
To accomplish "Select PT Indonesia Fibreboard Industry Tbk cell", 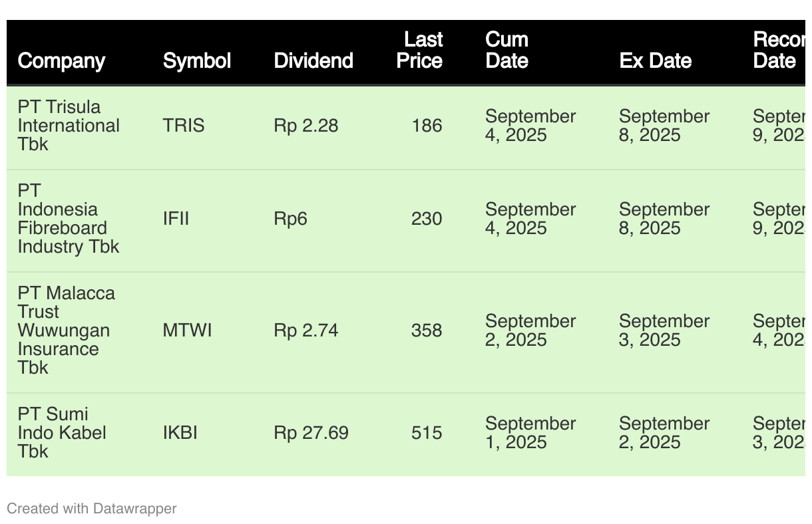I will pos(69,219).
